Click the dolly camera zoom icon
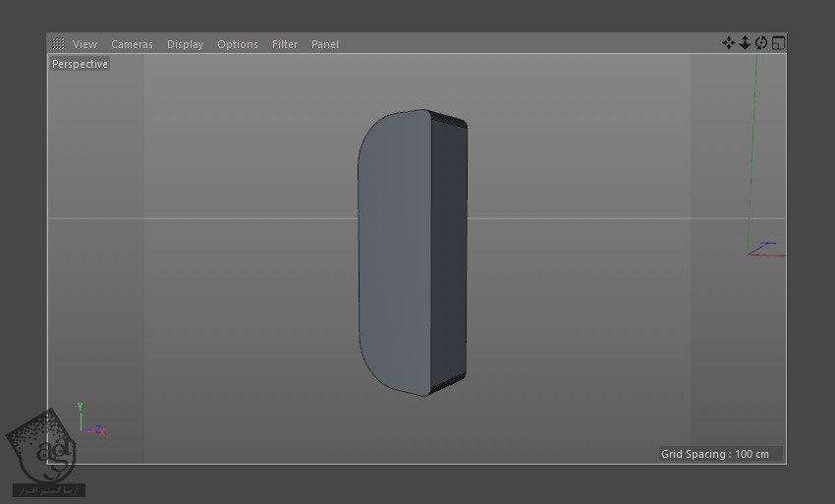835x504 pixels. coord(745,43)
